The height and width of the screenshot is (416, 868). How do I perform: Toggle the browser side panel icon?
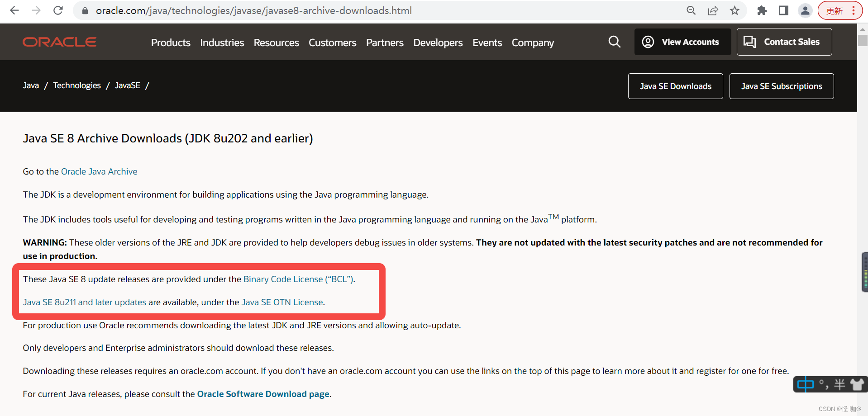click(783, 10)
